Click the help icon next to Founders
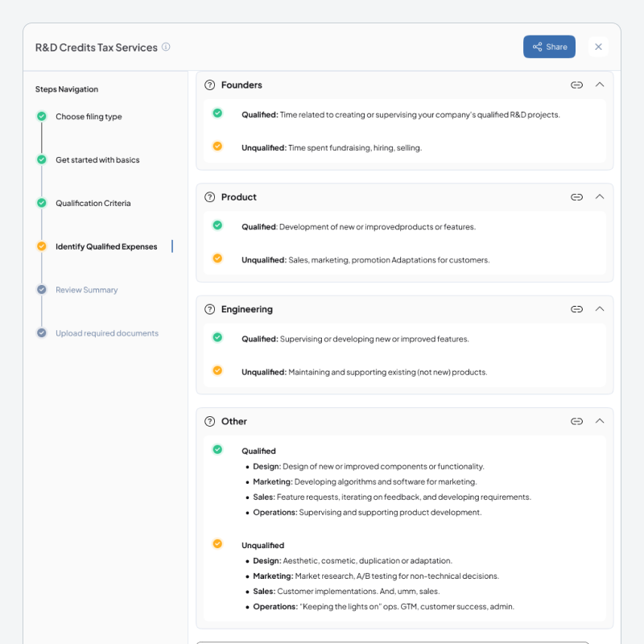 click(210, 85)
